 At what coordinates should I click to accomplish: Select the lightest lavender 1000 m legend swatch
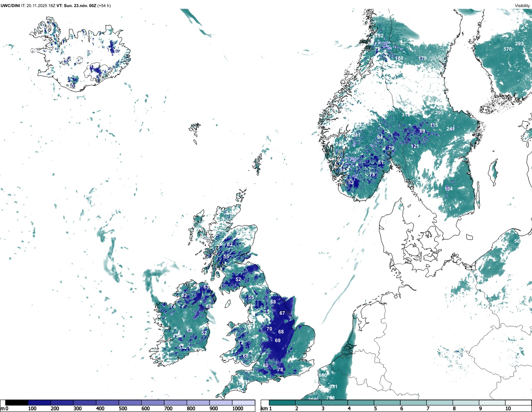[x=243, y=402]
